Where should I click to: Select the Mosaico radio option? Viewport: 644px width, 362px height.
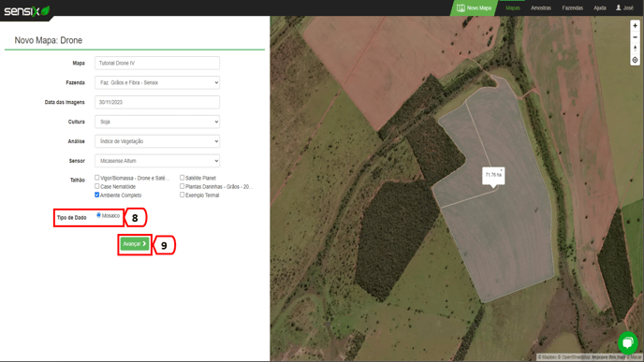98,215
